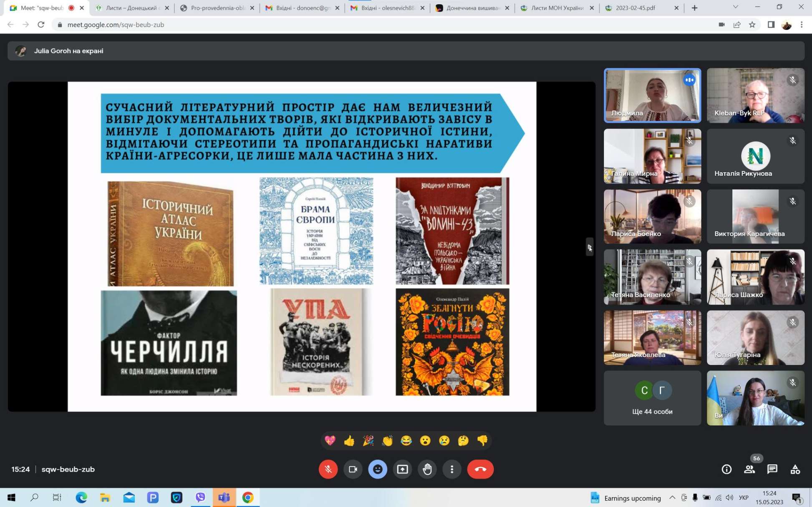
Task: Select Kleban-Byk RLP video tile
Action: [x=755, y=95]
